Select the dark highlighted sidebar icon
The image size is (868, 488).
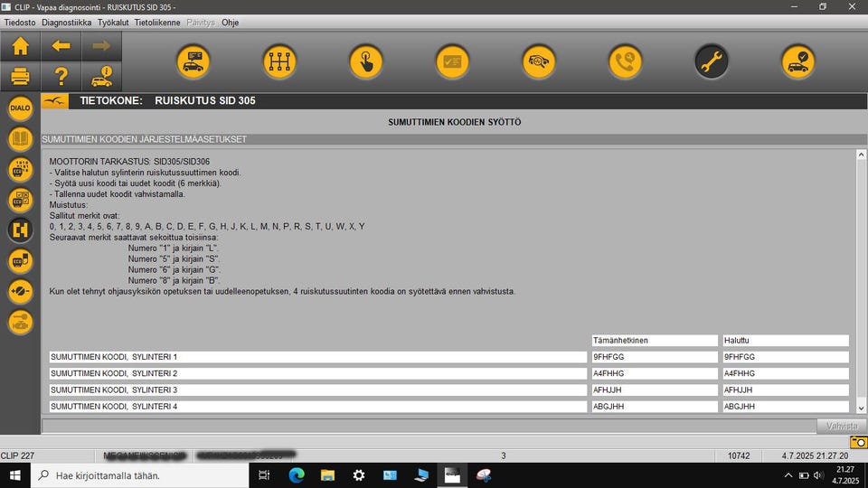20,230
